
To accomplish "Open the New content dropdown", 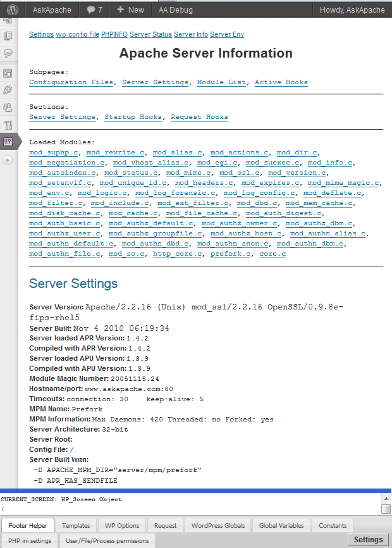I will (x=129, y=9).
